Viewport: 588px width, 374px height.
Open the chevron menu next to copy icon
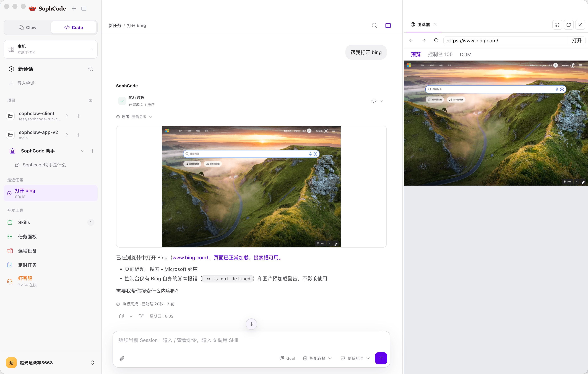click(131, 316)
